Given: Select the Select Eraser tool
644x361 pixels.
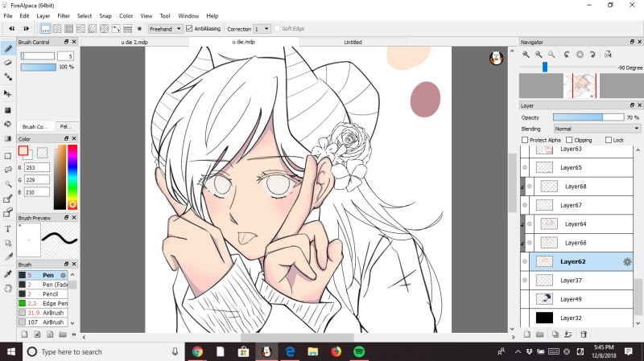Looking at the screenshot, I should 8,212.
